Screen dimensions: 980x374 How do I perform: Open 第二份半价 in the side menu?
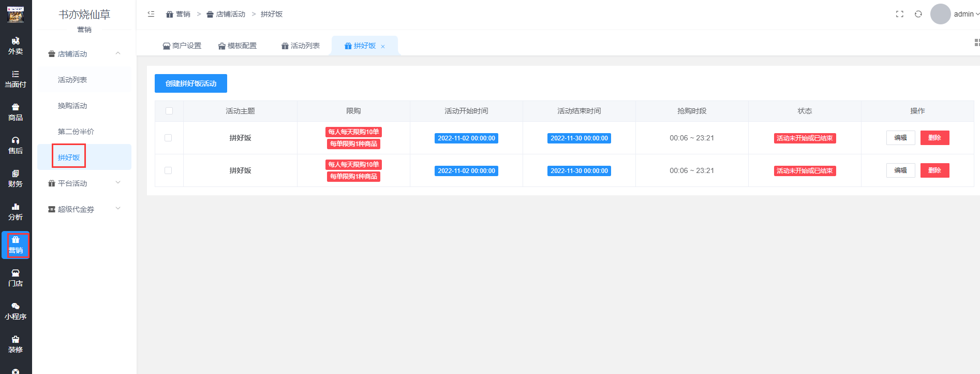click(84, 132)
